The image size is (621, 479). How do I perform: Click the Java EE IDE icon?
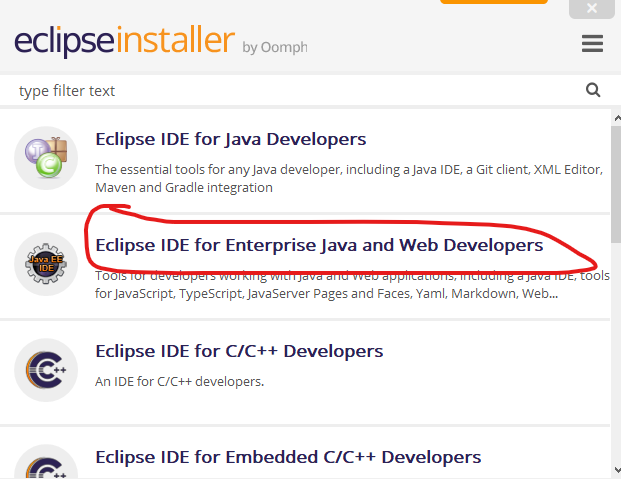[x=46, y=265]
